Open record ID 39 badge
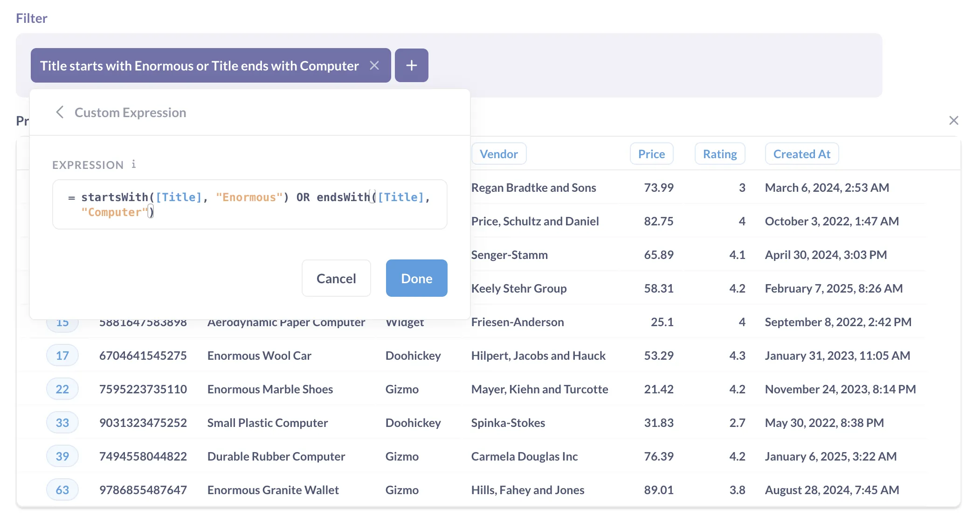Image resolution: width=980 pixels, height=517 pixels. pos(62,456)
